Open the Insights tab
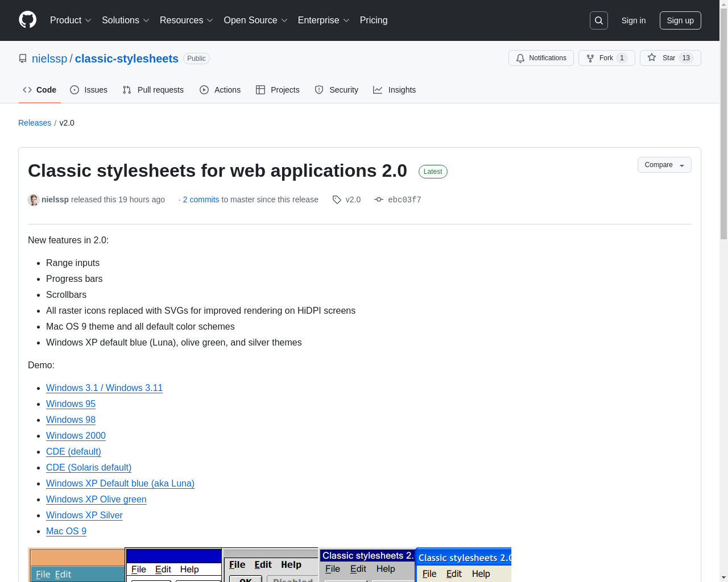 (x=394, y=90)
